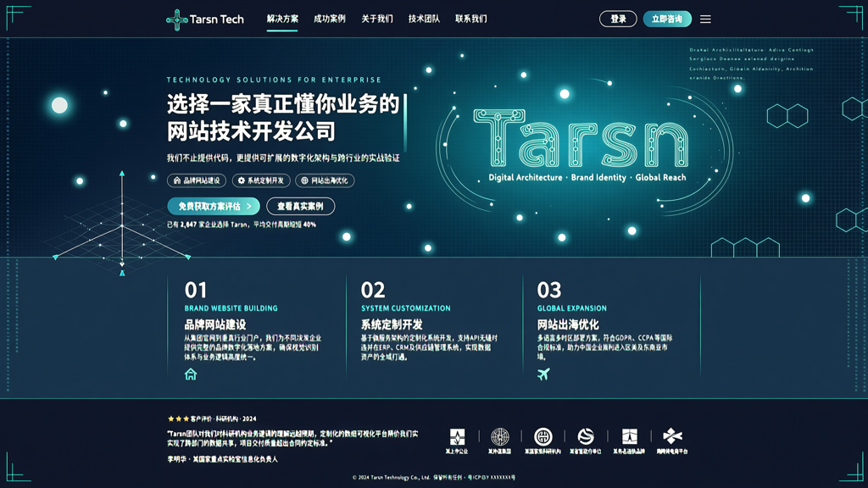Click the 02 系统定制开发 card title
868x488 pixels.
pyautogui.click(x=392, y=324)
